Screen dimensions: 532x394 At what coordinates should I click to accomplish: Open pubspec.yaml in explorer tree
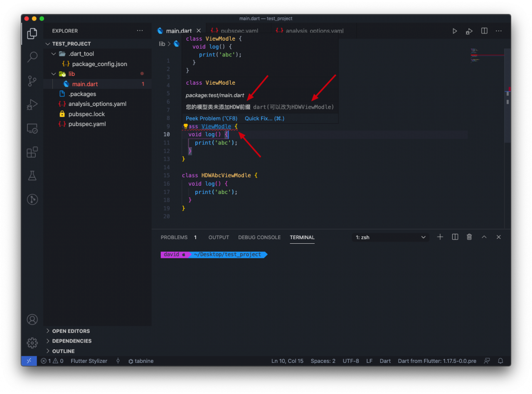(x=87, y=124)
